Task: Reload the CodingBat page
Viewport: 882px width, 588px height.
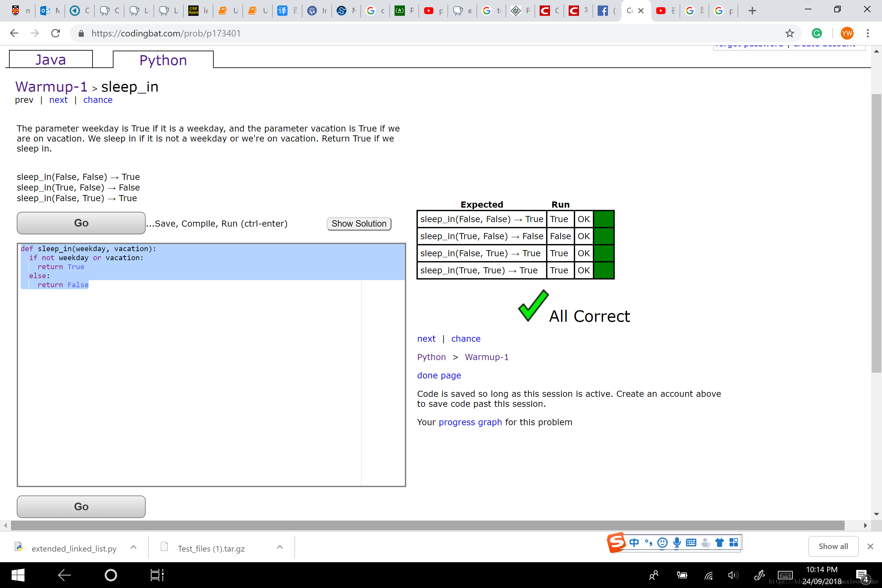Action: coord(55,34)
